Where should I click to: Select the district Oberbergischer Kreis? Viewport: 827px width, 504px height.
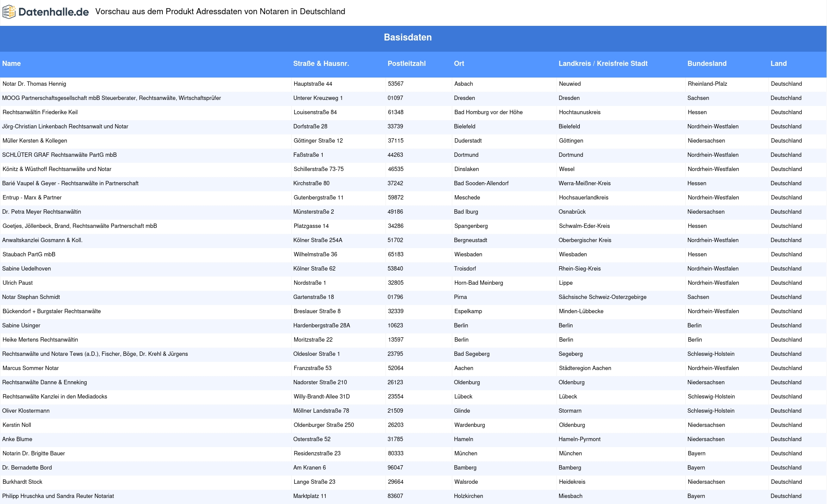585,240
